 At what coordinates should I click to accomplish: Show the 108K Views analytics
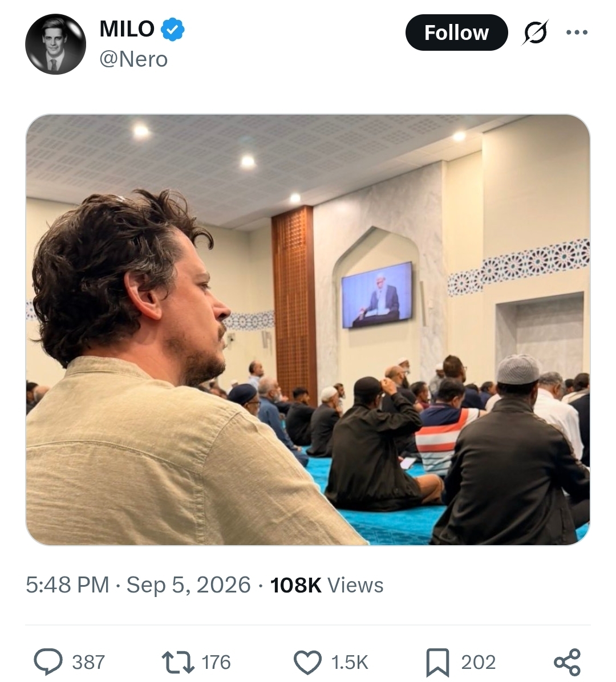[x=327, y=584]
